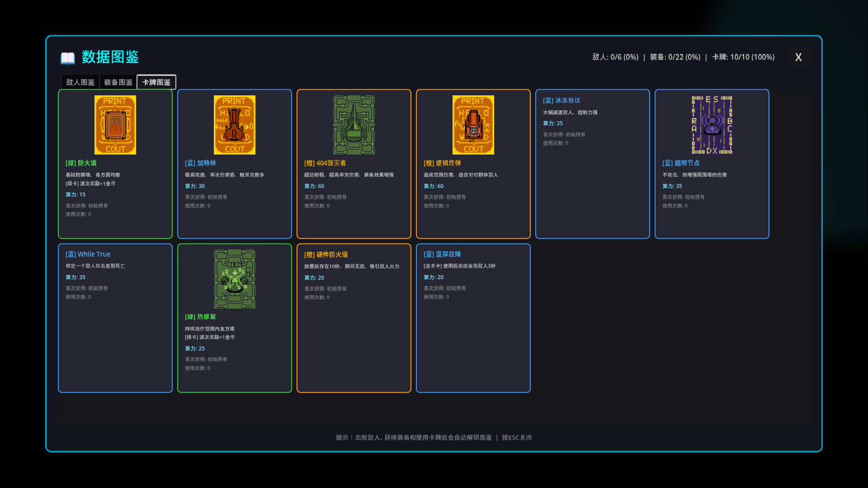Image resolution: width=868 pixels, height=488 pixels.
Task: Click the 装备: 0/22 progress counter
Action: tap(675, 57)
